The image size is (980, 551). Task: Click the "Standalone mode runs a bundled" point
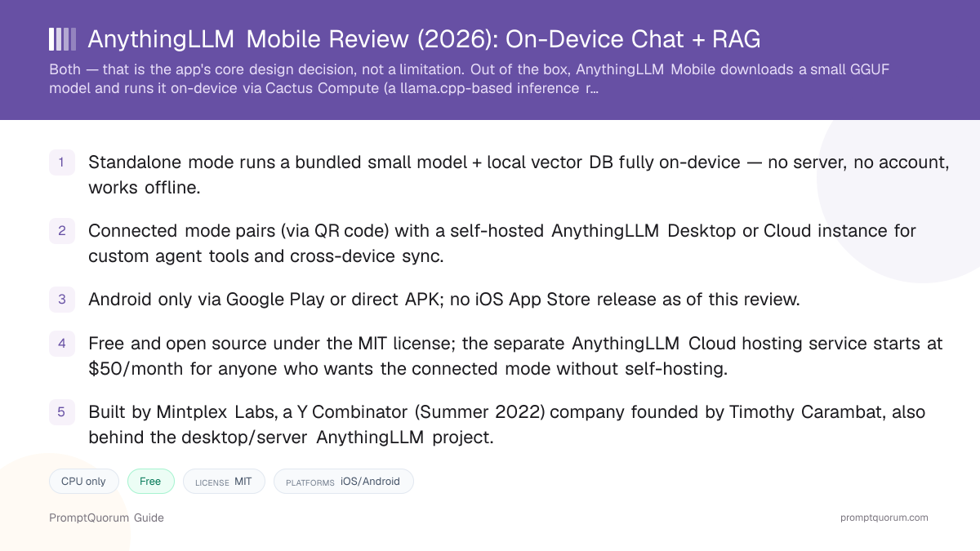[x=519, y=175]
